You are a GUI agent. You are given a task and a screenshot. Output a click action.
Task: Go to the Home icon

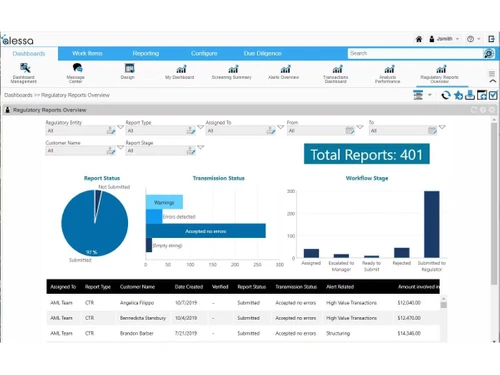419,39
